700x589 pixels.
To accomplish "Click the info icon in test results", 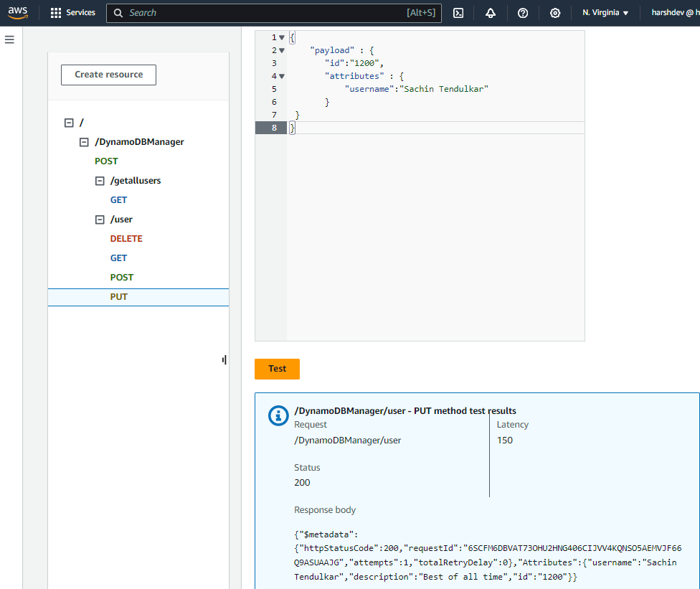I will point(278,416).
